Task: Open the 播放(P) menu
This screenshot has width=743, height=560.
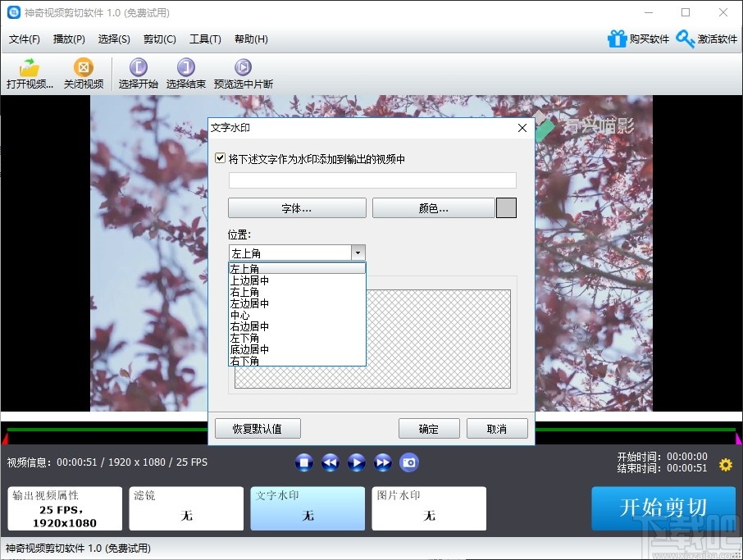Action: [x=69, y=39]
